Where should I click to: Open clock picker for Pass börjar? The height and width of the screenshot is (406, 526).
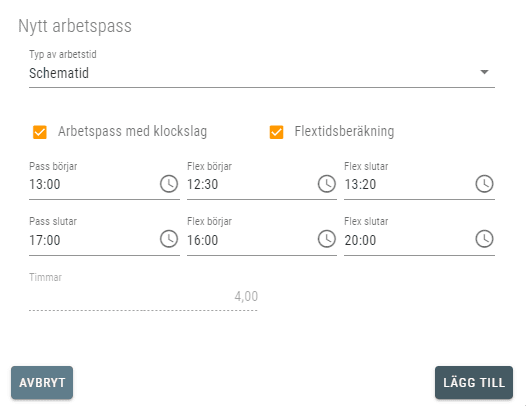pos(169,184)
